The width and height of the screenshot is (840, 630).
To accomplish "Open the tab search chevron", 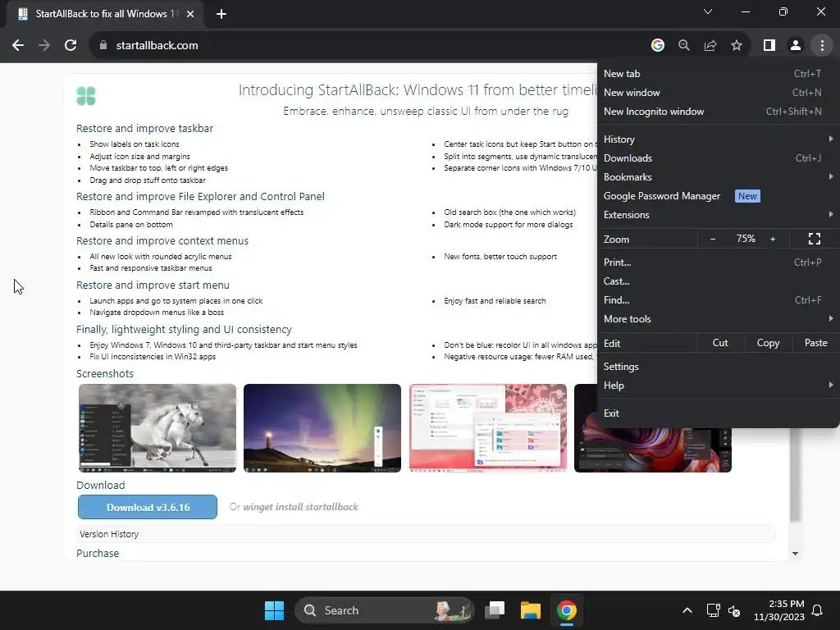I will click(708, 11).
